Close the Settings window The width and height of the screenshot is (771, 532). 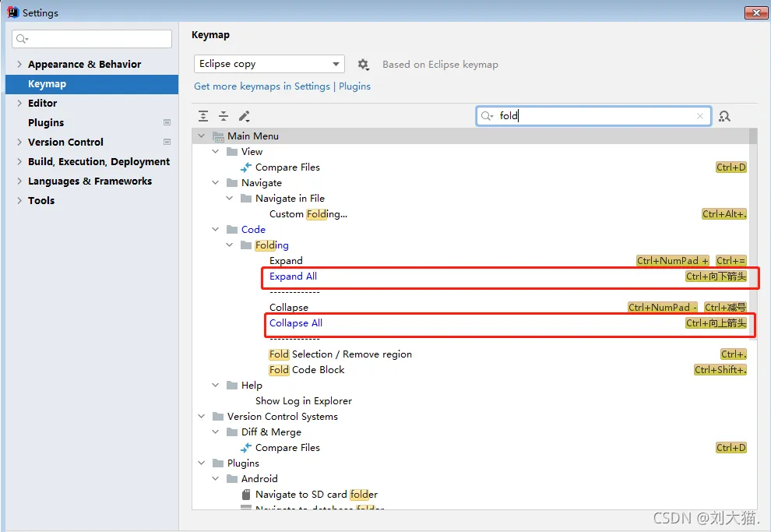(x=756, y=12)
